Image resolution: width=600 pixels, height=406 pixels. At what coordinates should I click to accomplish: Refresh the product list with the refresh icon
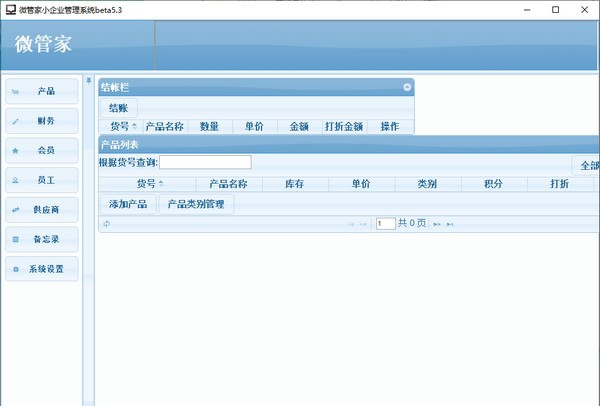pyautogui.click(x=106, y=224)
